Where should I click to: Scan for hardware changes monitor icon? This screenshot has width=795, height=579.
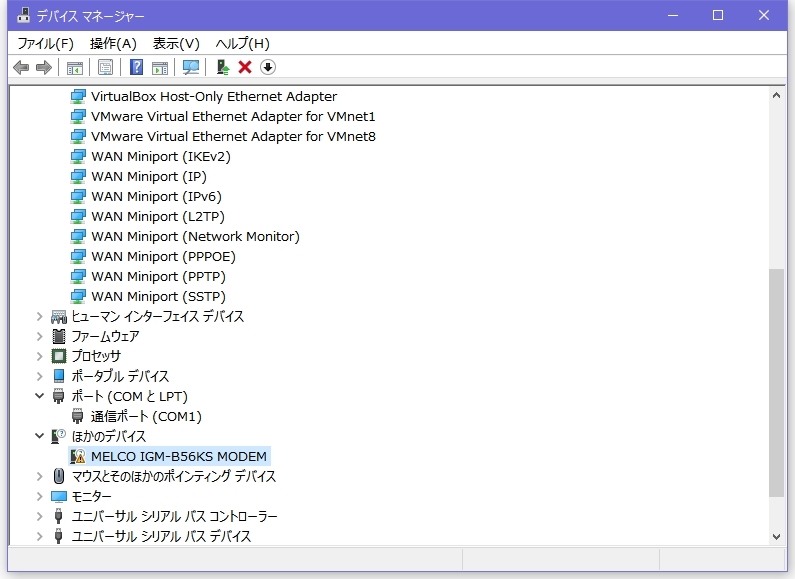coord(191,67)
